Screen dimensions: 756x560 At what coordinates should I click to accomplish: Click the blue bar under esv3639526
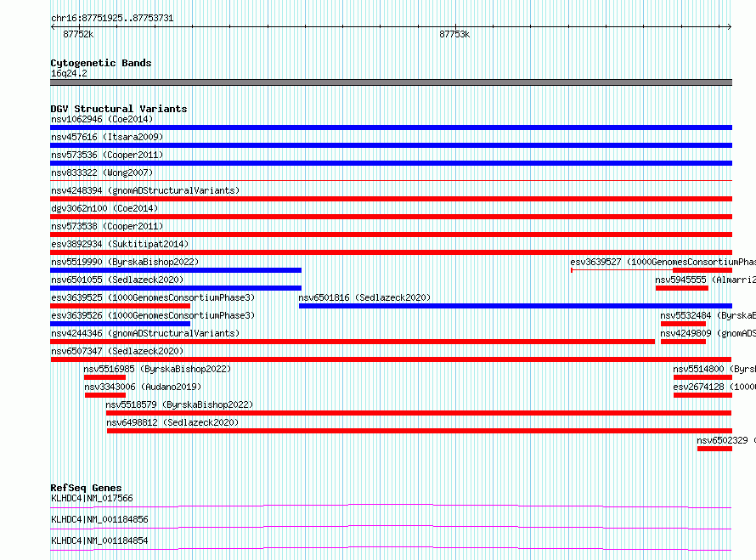(120, 324)
